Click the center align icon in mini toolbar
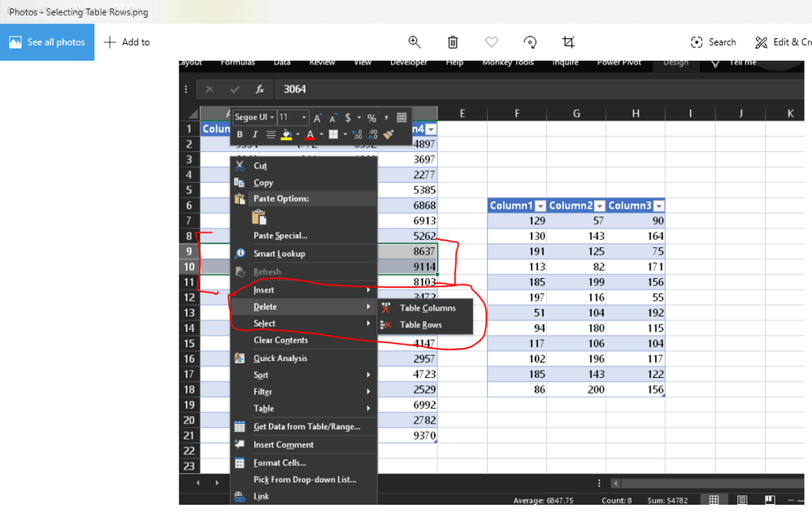812x517 pixels. [x=271, y=135]
